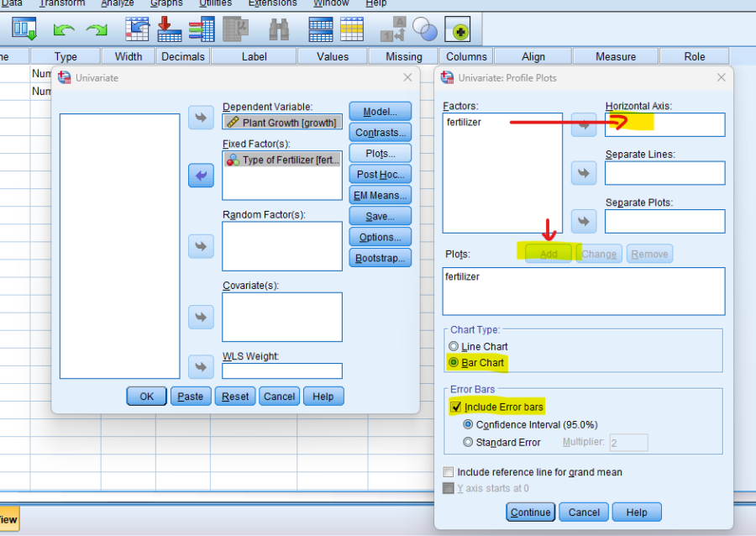
Task: Click the highlighted Add button under Plots
Action: (x=550, y=253)
